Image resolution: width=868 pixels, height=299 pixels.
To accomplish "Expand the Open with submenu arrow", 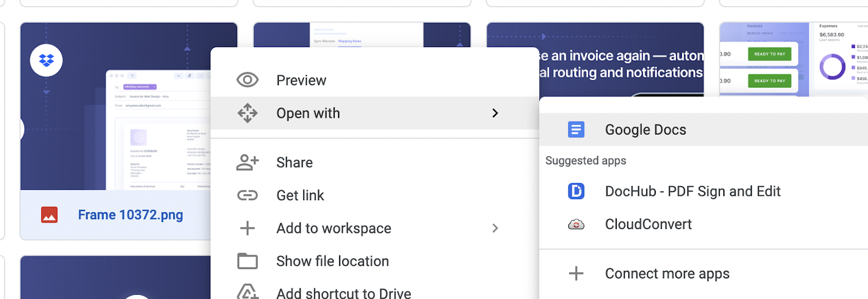I will coord(495,113).
